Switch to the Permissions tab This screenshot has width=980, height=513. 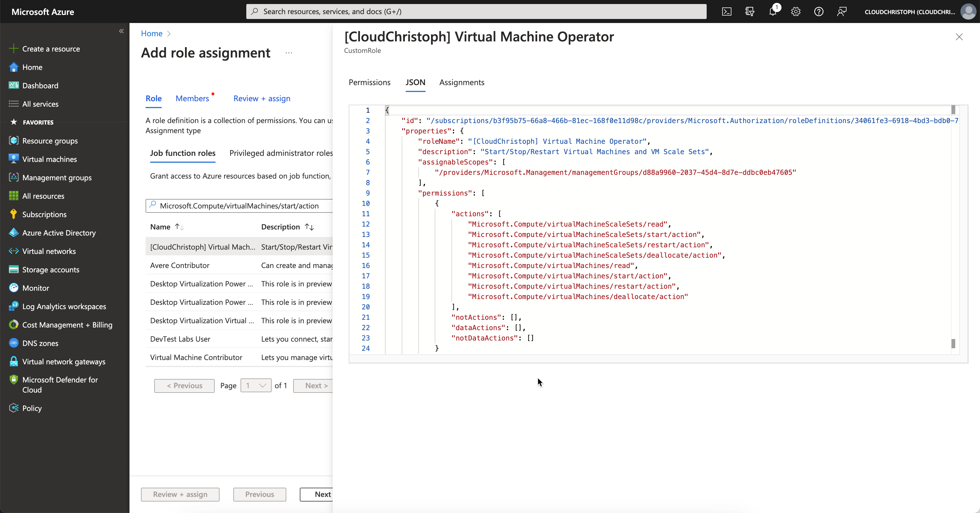[369, 82]
